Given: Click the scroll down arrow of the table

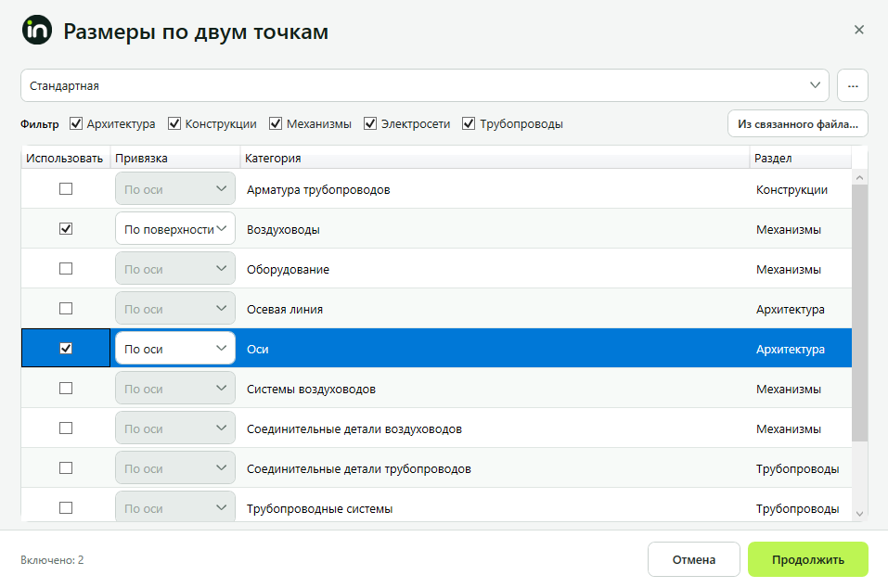Looking at the screenshot, I should click(859, 514).
